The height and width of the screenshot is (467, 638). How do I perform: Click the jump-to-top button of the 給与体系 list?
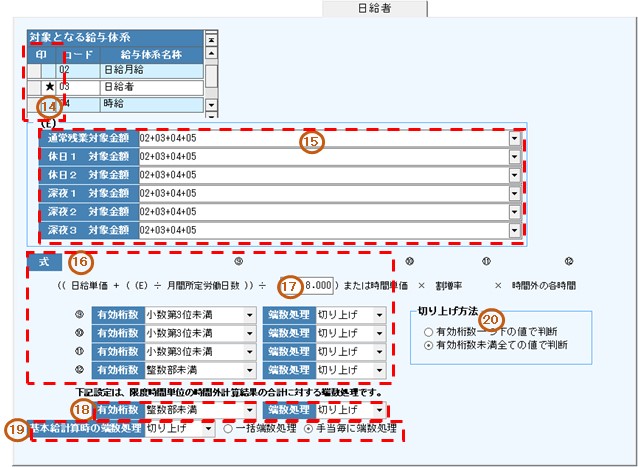click(x=211, y=37)
